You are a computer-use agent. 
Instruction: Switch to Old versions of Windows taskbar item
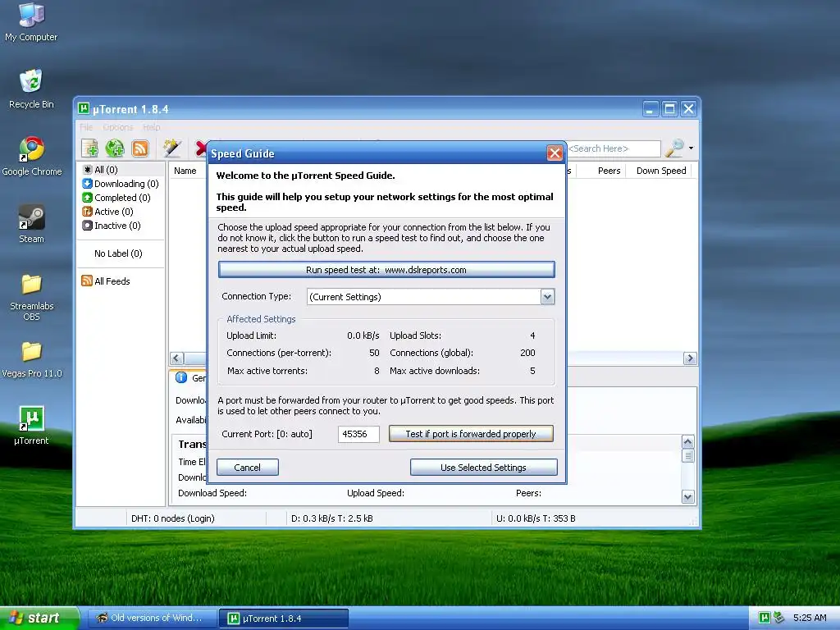(152, 618)
